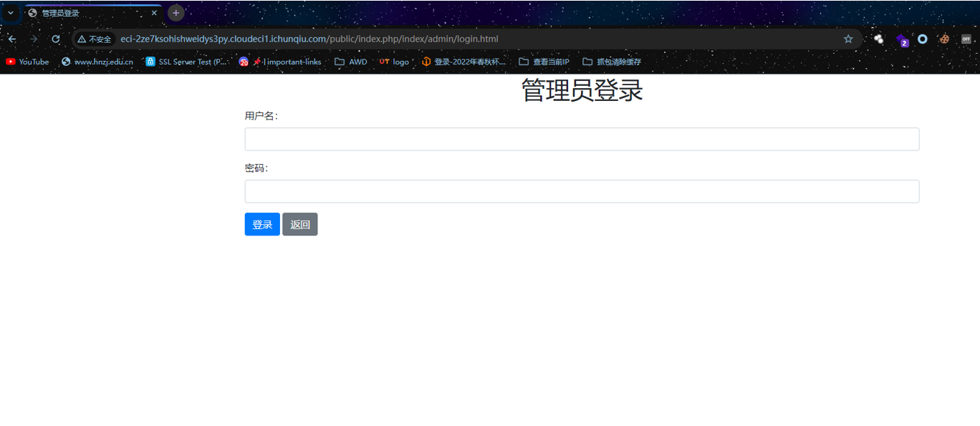The image size is (980, 426).
Task: Expand the 抓包清除缓存 bookmarks folder
Action: coord(612,62)
